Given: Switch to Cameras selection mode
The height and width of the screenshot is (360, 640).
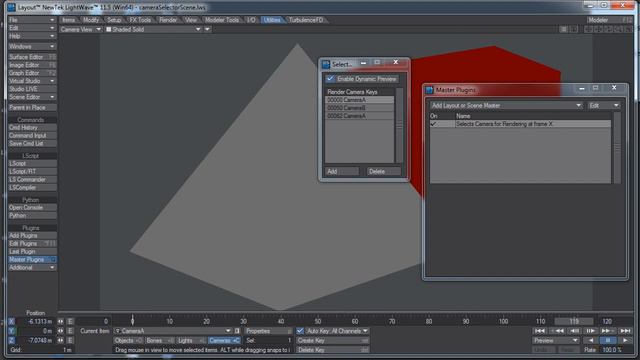Looking at the screenshot, I should 224,340.
